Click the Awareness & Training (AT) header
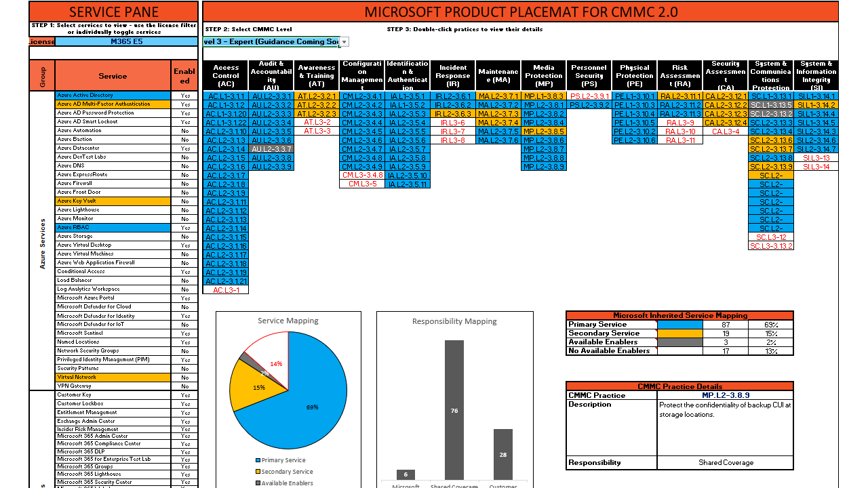Viewport: 868px width, 488px height. click(317, 75)
